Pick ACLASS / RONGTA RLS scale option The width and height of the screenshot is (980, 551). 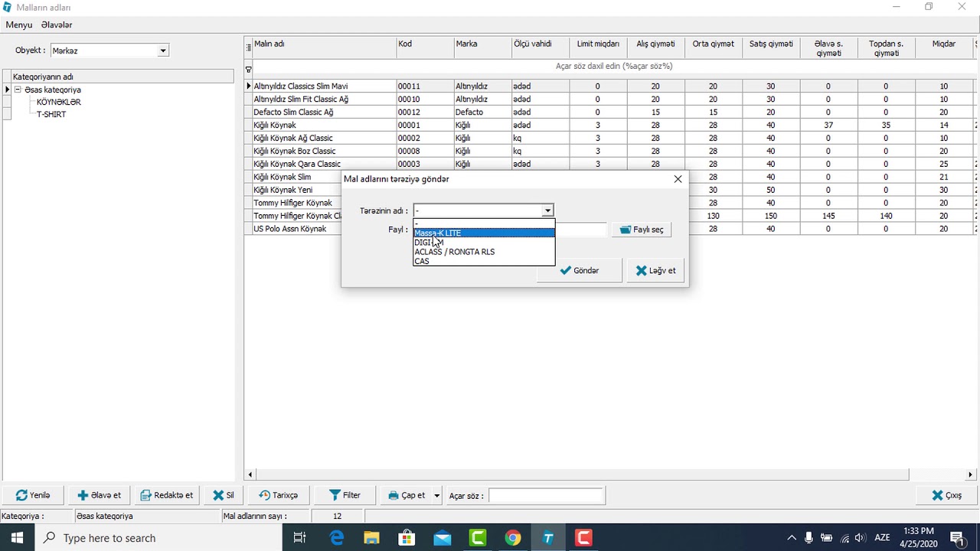(484, 251)
